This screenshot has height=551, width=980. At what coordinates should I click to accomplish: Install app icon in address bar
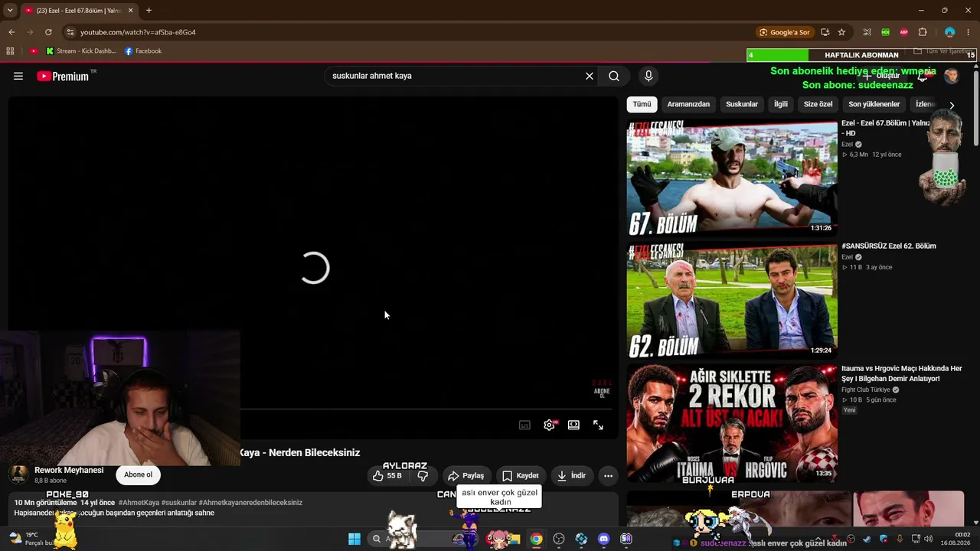825,32
